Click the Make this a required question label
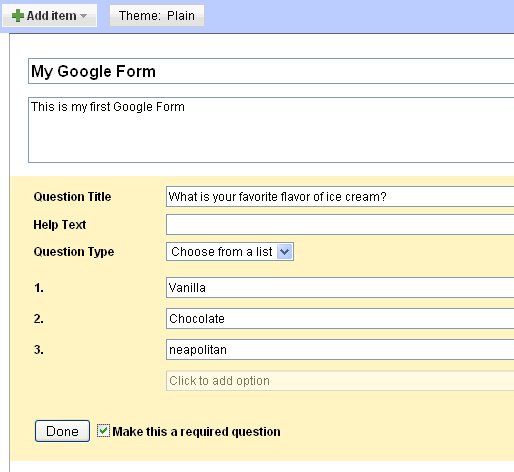 [x=196, y=432]
